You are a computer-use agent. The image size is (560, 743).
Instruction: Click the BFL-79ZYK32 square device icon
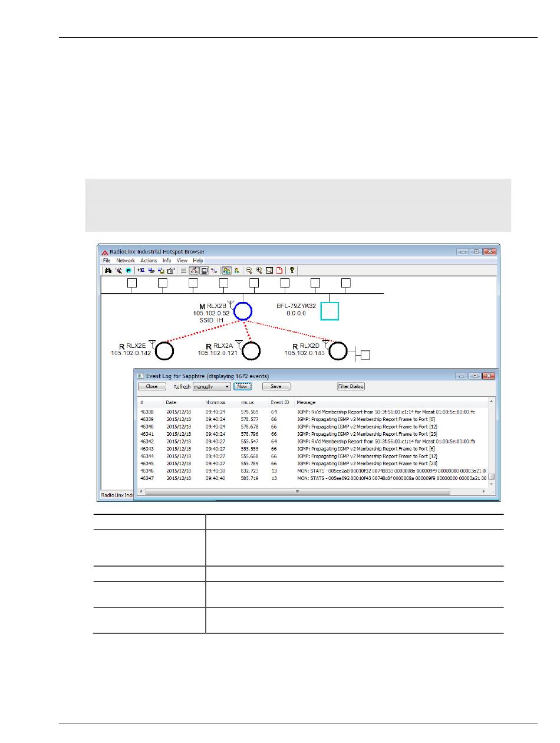330,310
